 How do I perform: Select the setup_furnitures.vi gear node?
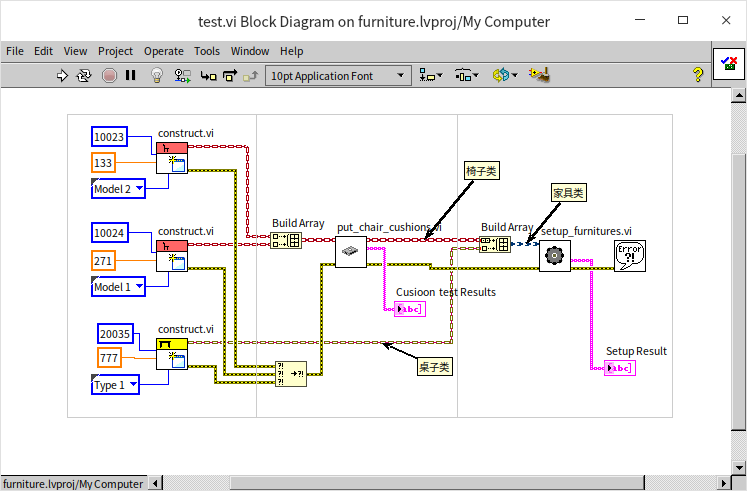pyautogui.click(x=555, y=256)
